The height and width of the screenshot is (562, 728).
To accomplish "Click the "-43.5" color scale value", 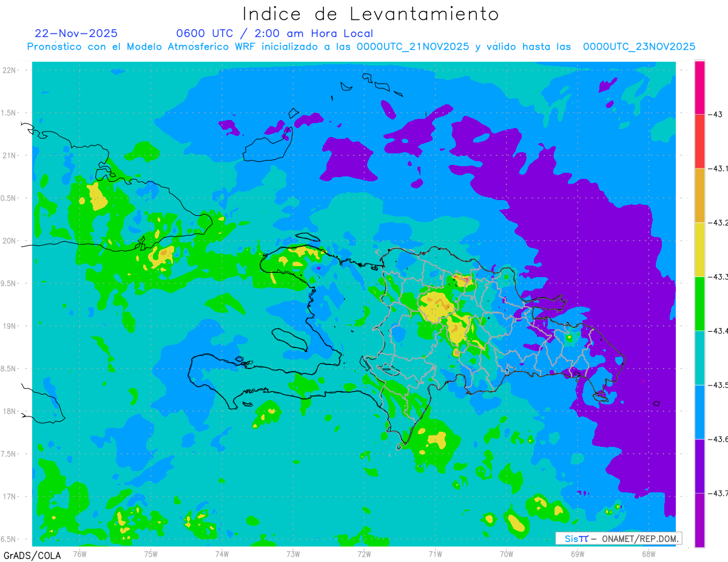I will 718,385.
